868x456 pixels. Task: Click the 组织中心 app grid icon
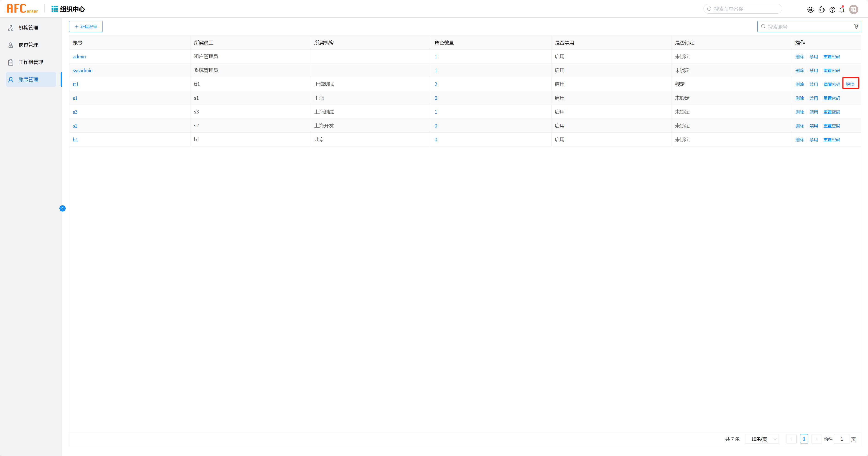[x=54, y=9]
